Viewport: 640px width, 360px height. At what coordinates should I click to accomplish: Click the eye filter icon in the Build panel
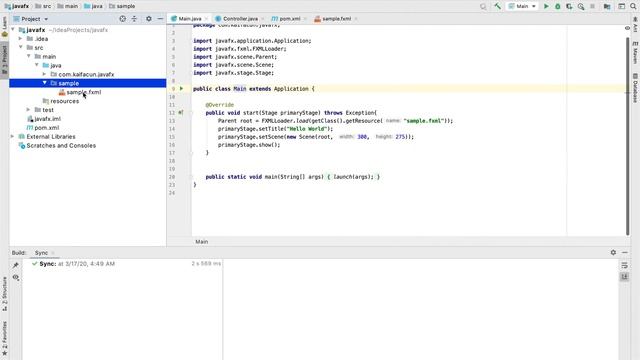(x=16, y=278)
